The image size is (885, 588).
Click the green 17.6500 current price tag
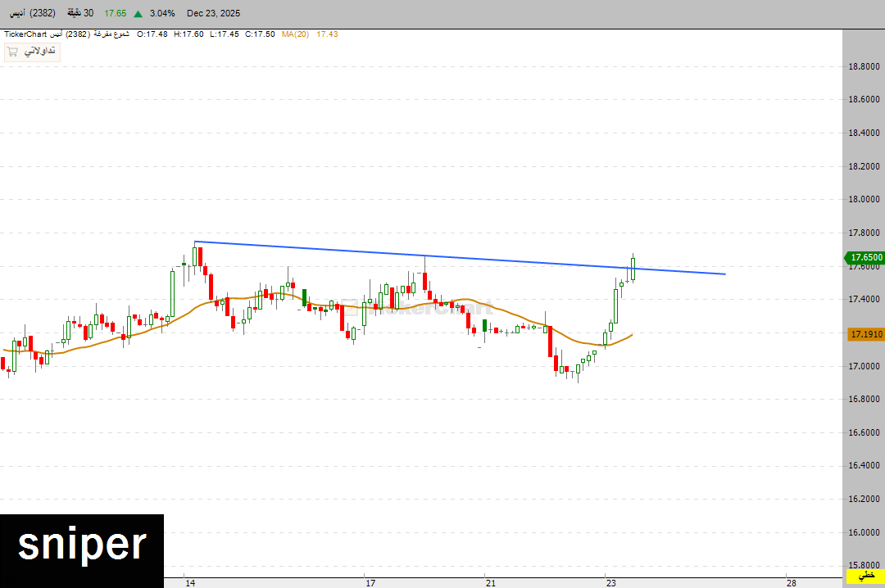coord(865,257)
